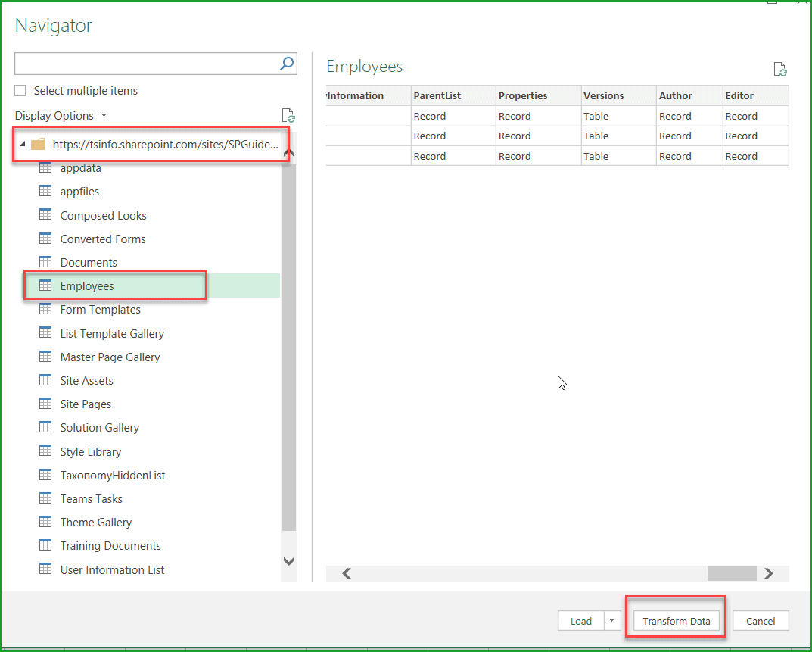Open the Display Options dropdown

point(61,115)
